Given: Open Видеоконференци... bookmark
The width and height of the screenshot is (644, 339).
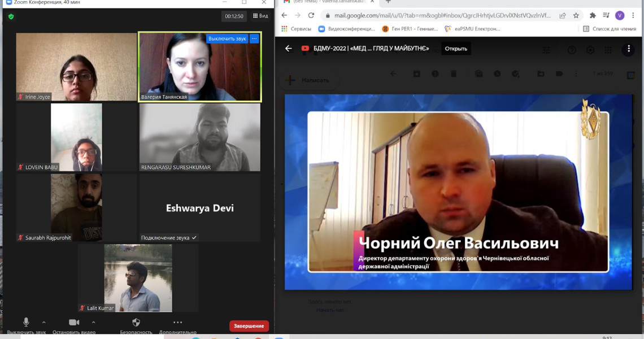Looking at the screenshot, I should click(347, 29).
